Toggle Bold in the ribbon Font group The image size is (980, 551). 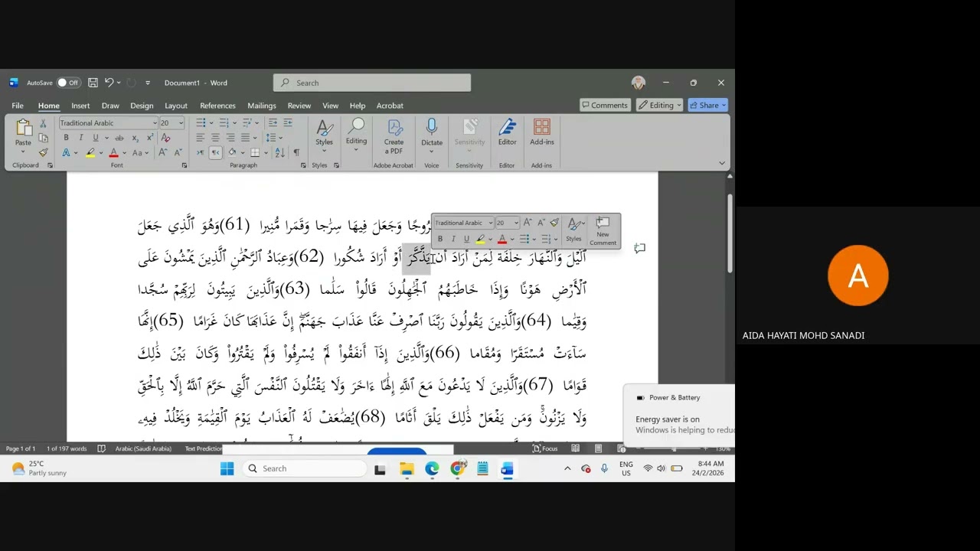pyautogui.click(x=66, y=138)
